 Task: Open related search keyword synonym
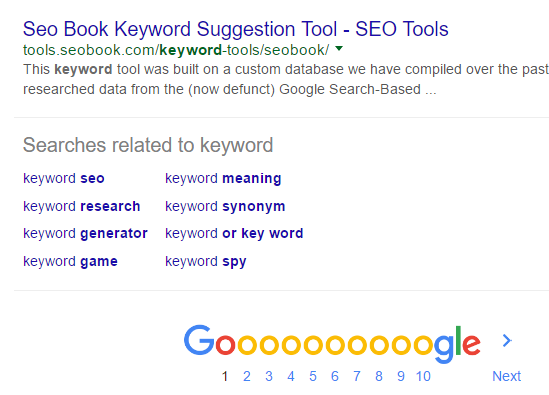pos(225,206)
